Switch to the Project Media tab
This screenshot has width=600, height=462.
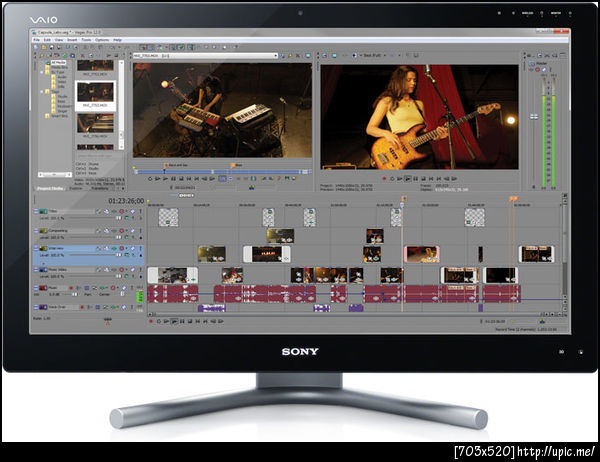[50, 188]
